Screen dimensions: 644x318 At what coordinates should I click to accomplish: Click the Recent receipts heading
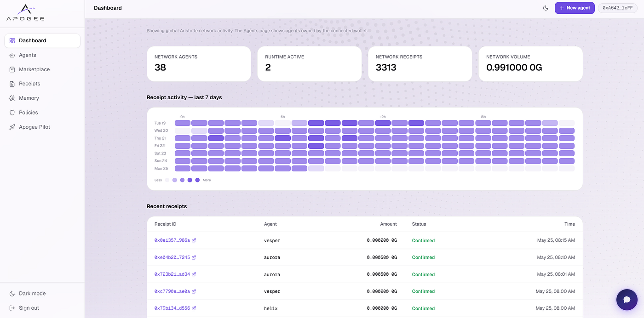click(x=167, y=206)
